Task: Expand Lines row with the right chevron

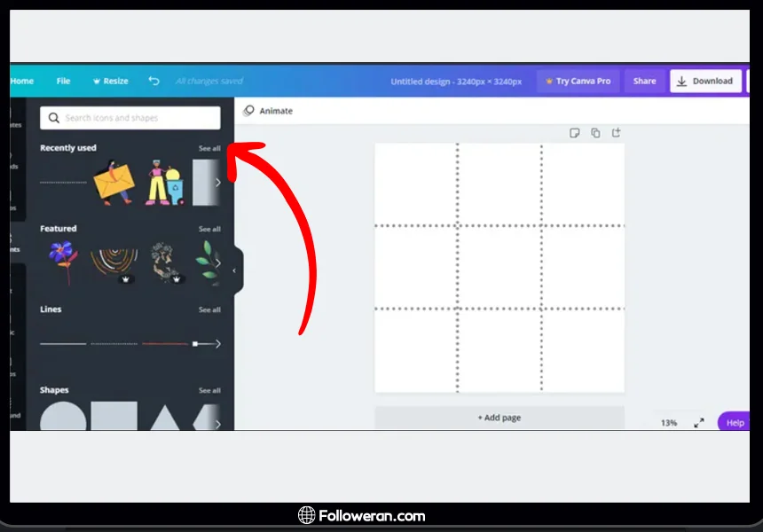Action: (218, 343)
